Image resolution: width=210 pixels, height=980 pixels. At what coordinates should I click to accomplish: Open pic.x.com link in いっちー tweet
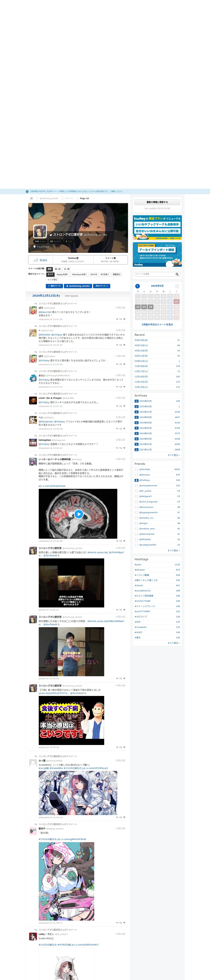[52, 486]
